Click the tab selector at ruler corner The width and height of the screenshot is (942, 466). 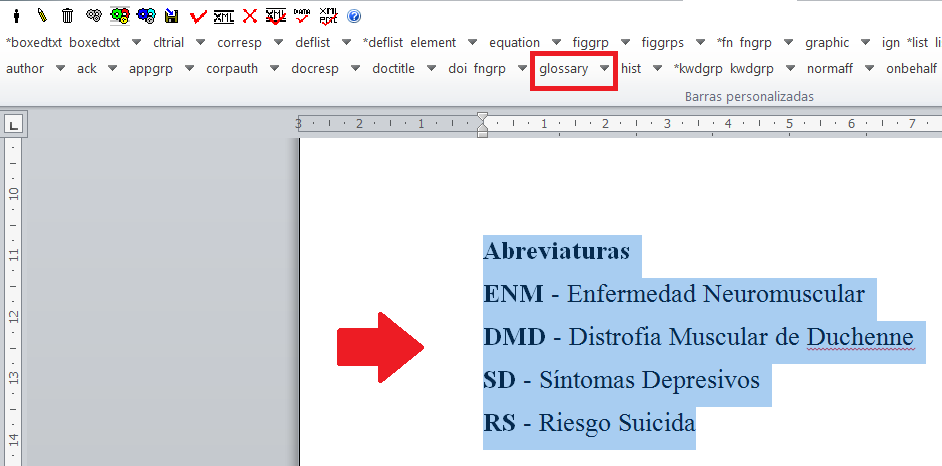pyautogui.click(x=13, y=125)
